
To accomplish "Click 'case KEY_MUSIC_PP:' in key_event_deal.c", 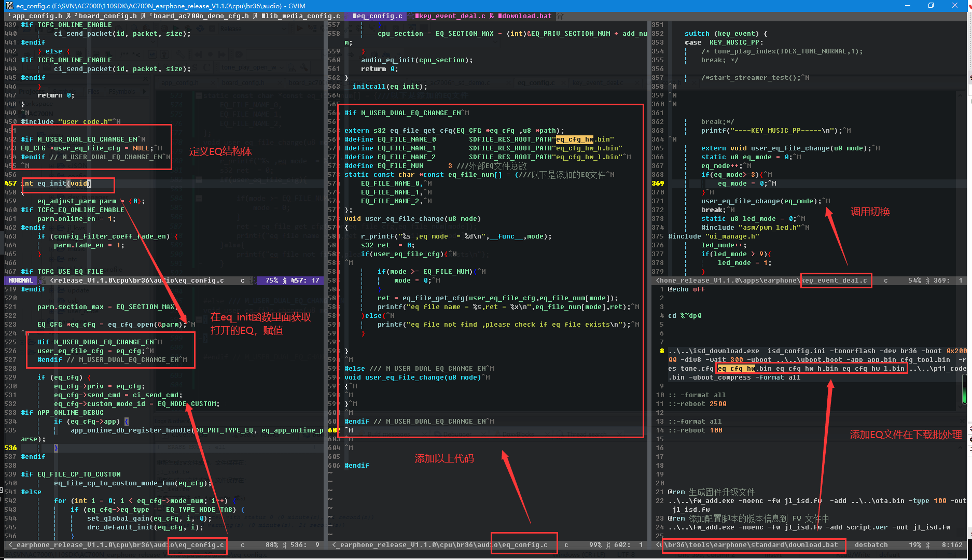I will [x=724, y=43].
